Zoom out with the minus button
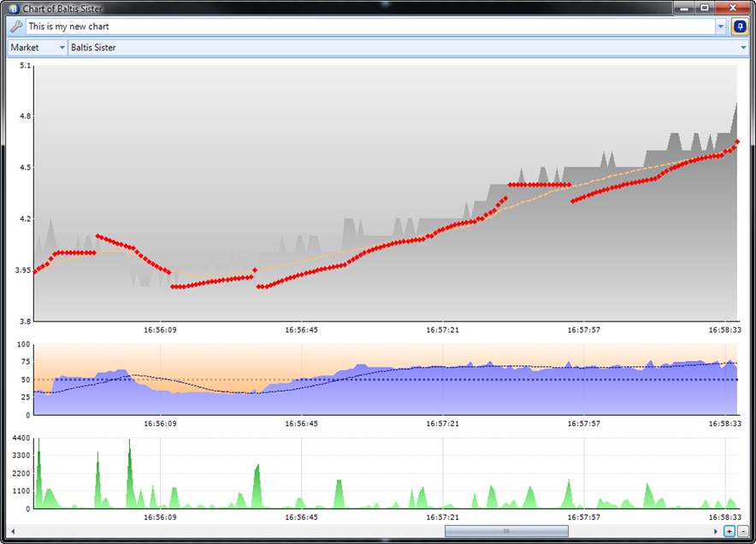The image size is (756, 544). coord(743,531)
